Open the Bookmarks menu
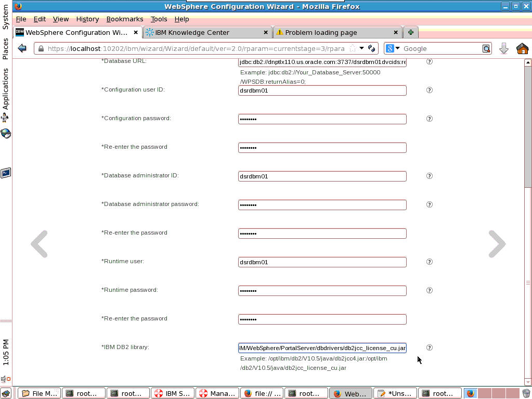The width and height of the screenshot is (532, 399). 125,19
